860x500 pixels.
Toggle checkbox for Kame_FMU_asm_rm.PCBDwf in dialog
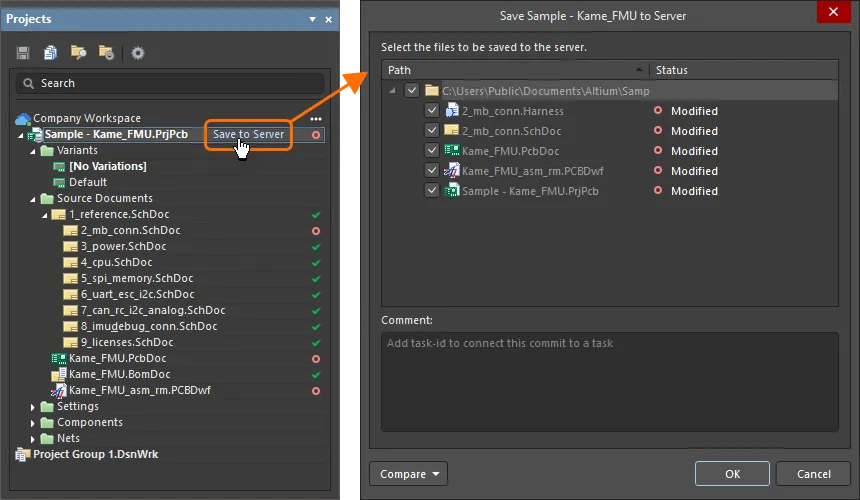432,171
